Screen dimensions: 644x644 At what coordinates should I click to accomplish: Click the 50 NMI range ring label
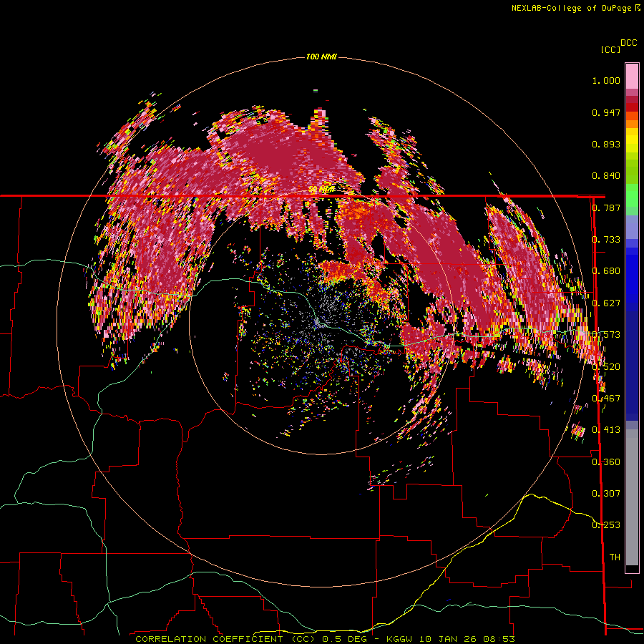321,190
